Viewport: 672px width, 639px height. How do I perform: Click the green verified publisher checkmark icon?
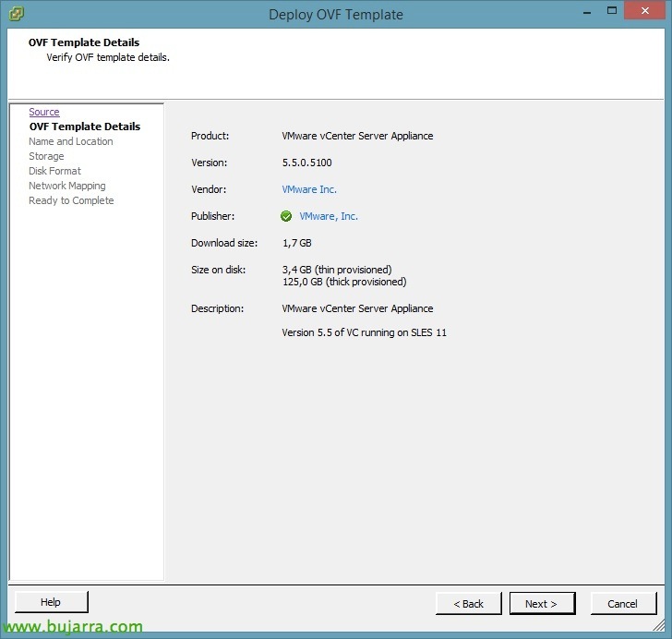(286, 216)
